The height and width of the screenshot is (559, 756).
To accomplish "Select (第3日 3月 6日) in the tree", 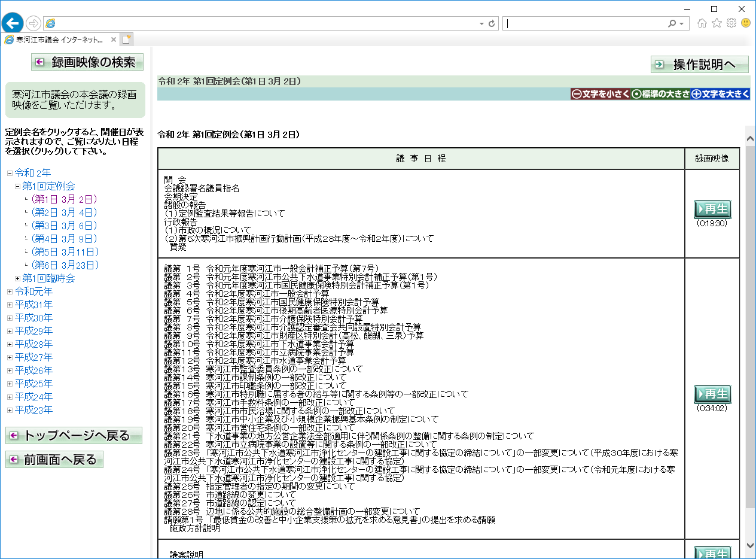I will point(64,226).
